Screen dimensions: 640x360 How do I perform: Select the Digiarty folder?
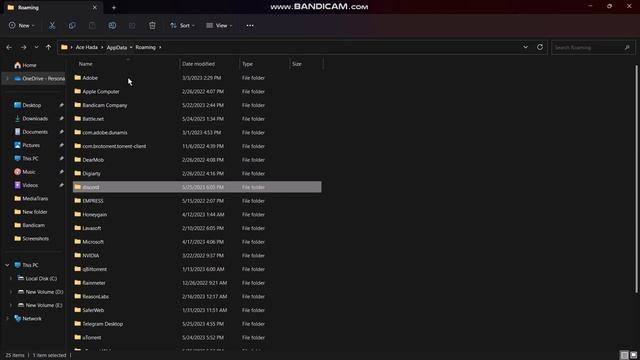197,173
